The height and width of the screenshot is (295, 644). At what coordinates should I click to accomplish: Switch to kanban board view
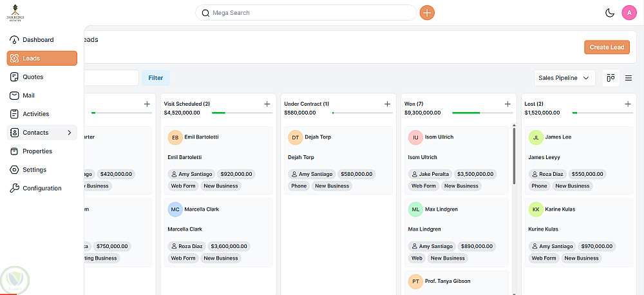(611, 78)
